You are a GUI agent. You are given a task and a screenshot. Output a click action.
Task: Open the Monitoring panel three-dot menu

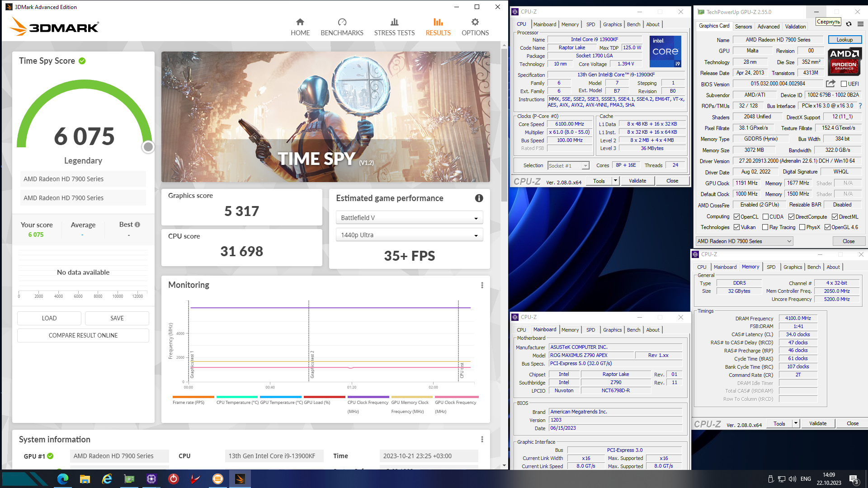click(482, 285)
